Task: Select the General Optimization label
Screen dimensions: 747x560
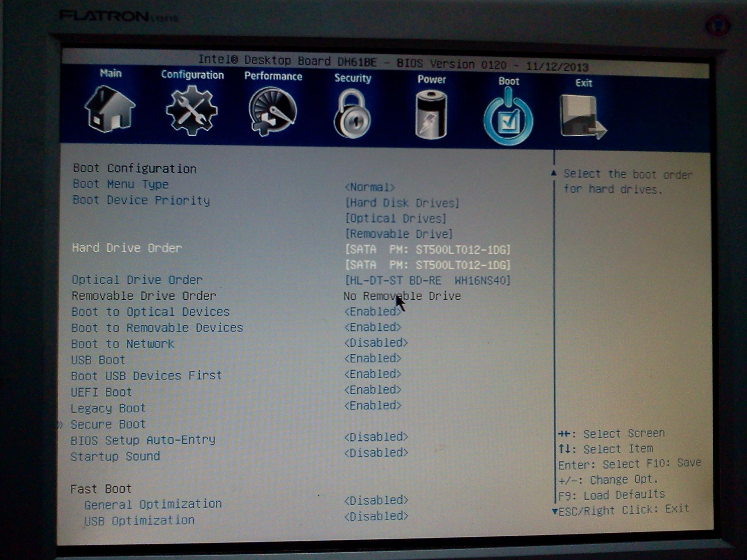Action: tap(153, 504)
